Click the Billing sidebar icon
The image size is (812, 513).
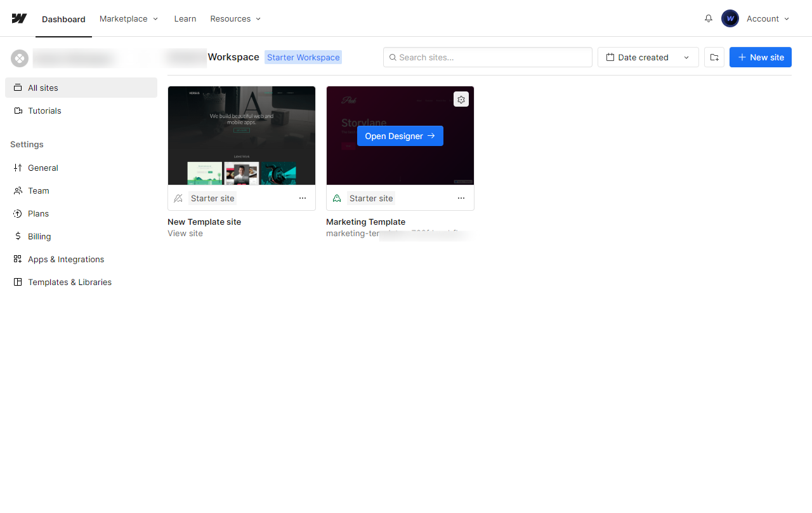click(18, 236)
